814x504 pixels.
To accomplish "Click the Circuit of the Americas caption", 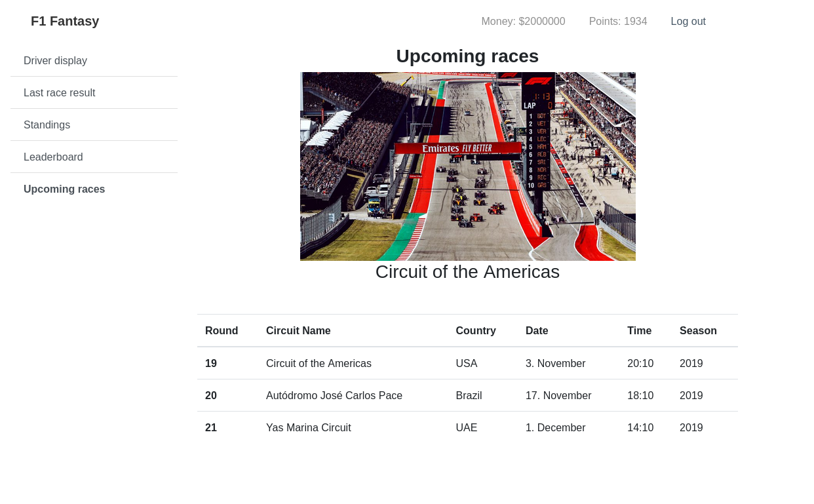I will click(467, 271).
